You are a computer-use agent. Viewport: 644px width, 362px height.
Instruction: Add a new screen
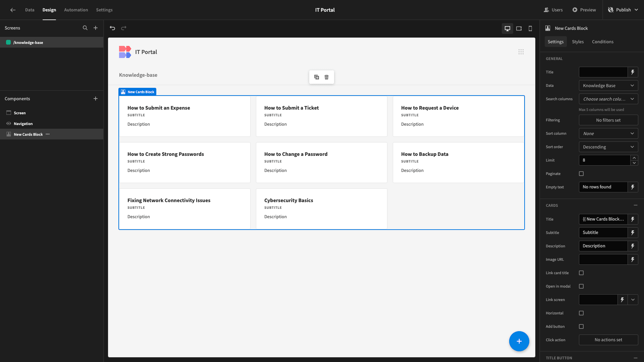tap(96, 28)
